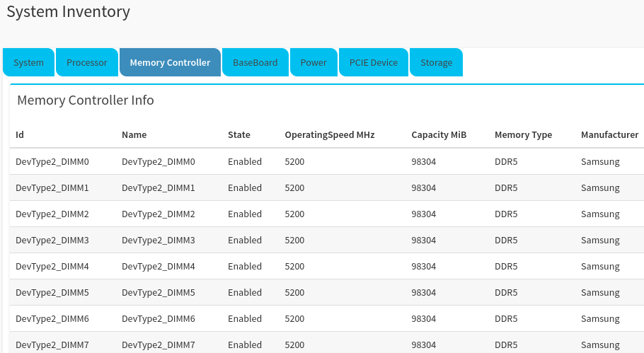This screenshot has width=644, height=353.
Task: Select Id cell DevType2_DIMM5
Action: click(52, 293)
